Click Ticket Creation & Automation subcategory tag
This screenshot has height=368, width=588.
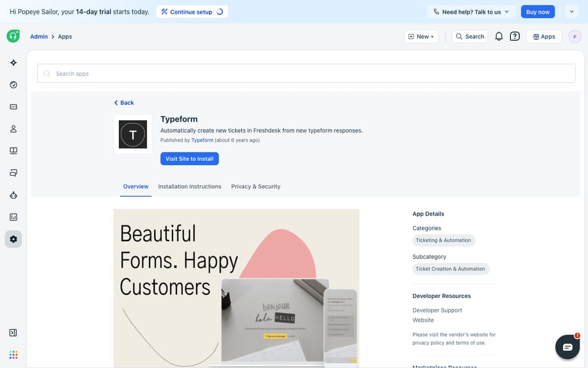point(450,269)
